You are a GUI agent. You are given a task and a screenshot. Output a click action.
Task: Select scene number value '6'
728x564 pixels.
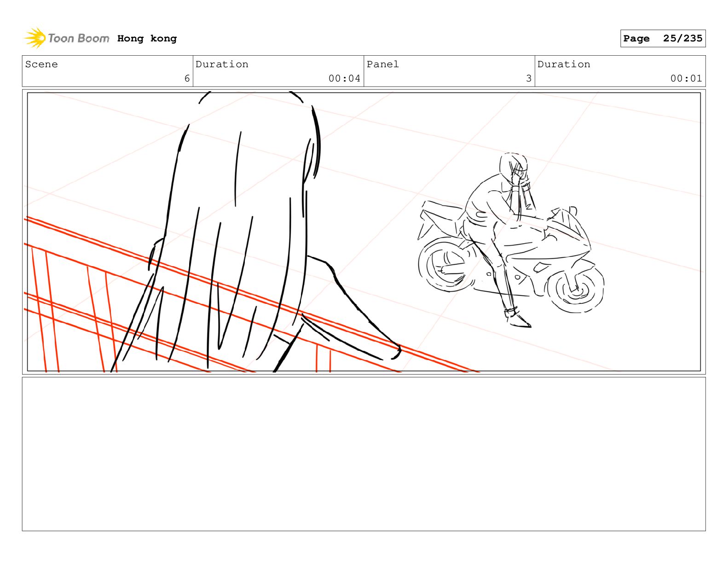point(187,78)
